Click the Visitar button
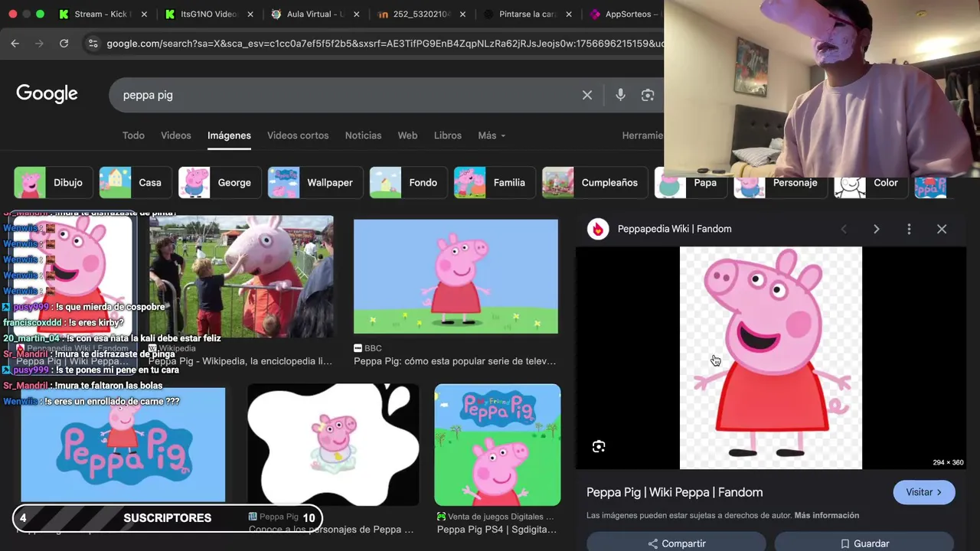Screen dimensions: 980x551 tap(924, 492)
